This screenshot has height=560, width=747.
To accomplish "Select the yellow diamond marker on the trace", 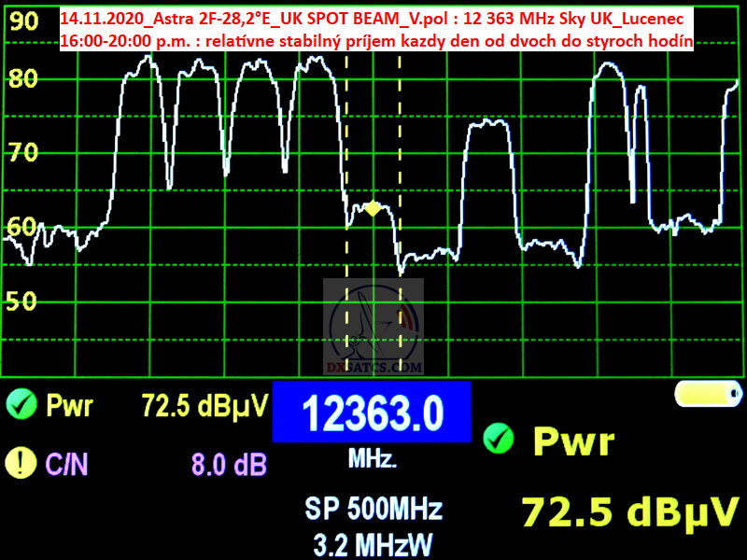I will 373,209.
